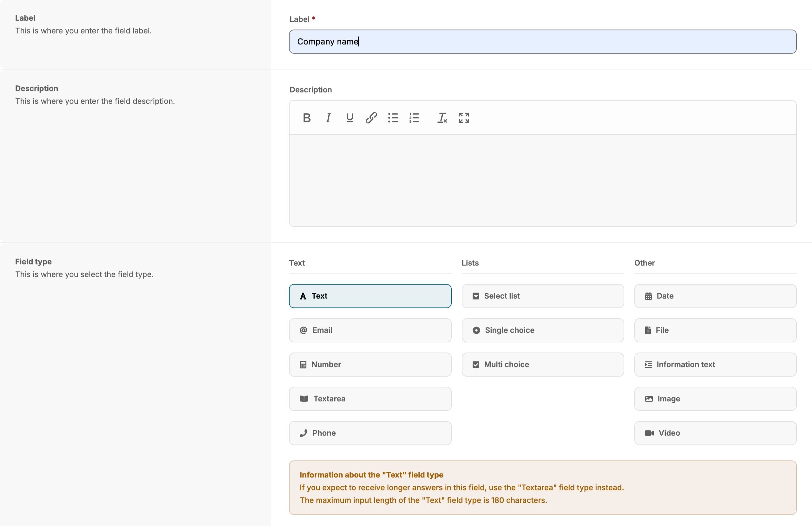This screenshot has width=812, height=526.
Task: Select the Text field type
Action: [x=370, y=296]
